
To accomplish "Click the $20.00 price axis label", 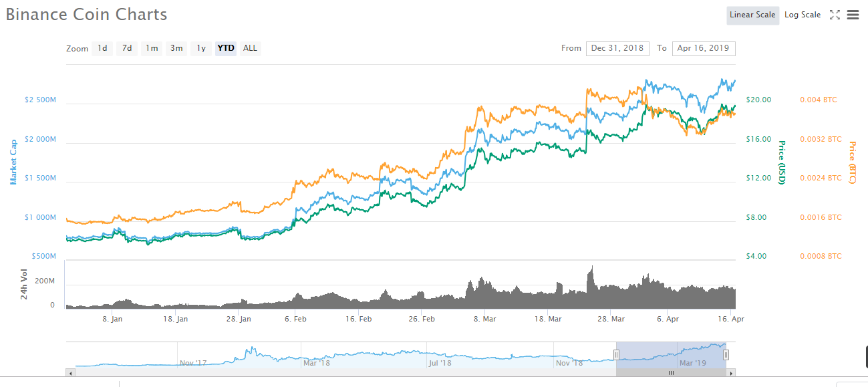I will (x=758, y=100).
